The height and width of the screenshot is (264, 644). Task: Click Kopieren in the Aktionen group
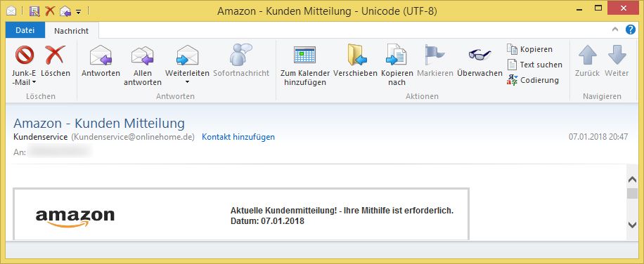[530, 49]
